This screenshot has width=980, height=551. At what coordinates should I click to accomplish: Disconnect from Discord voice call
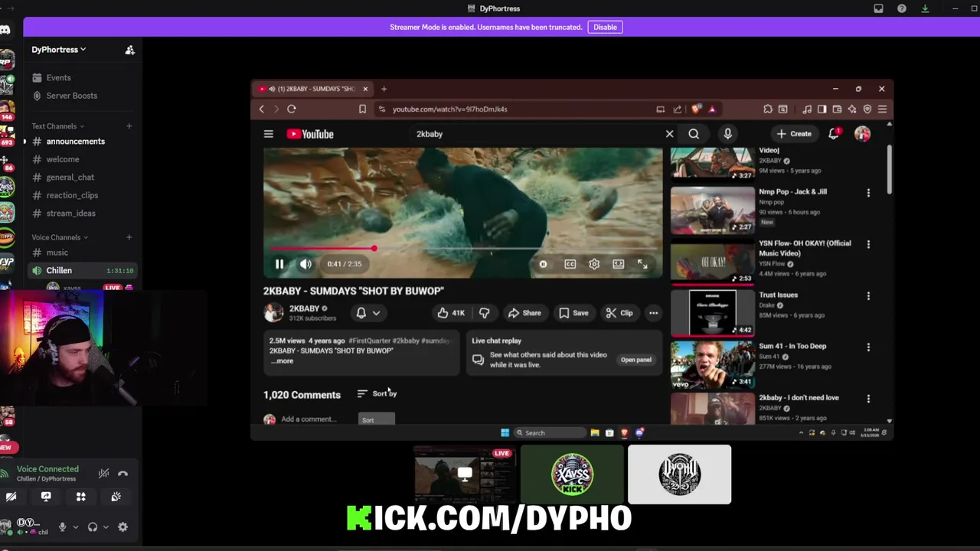[x=122, y=474]
